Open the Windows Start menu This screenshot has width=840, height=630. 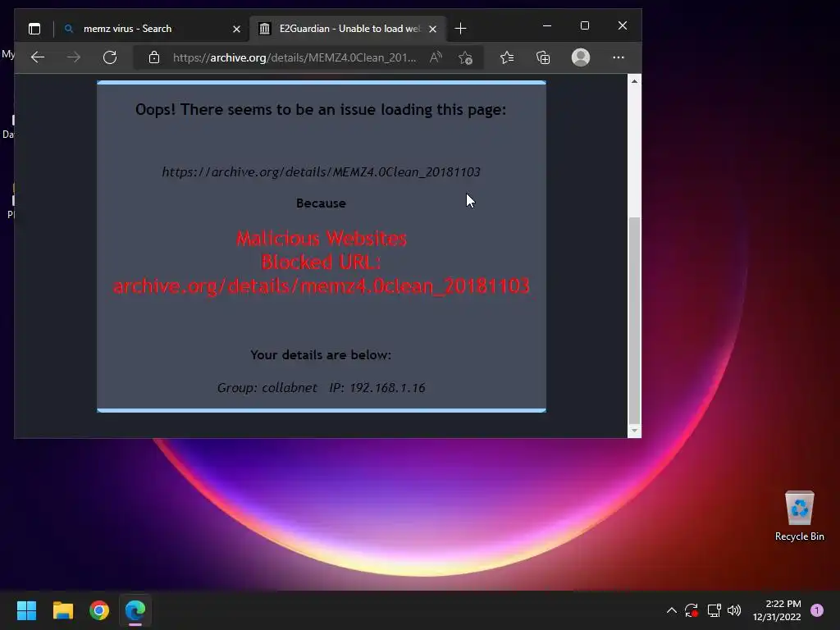tap(26, 610)
